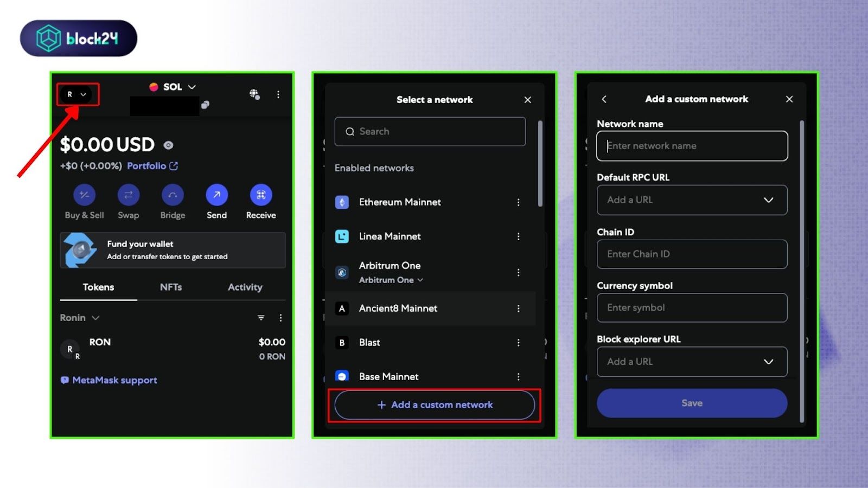868x488 pixels.
Task: Open Ancient8 Mainnet options menu
Action: (x=519, y=309)
